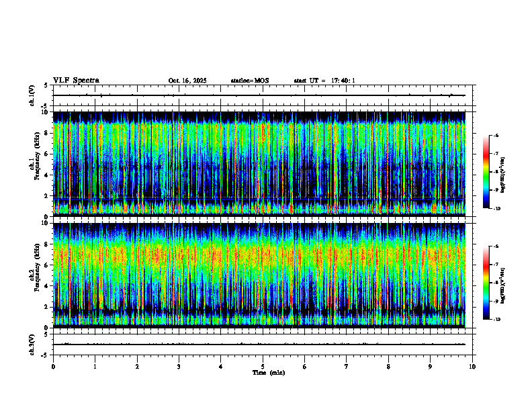This screenshot has width=532, height=411.
Task: Click time axis tick label "2"
Action: tap(137, 367)
